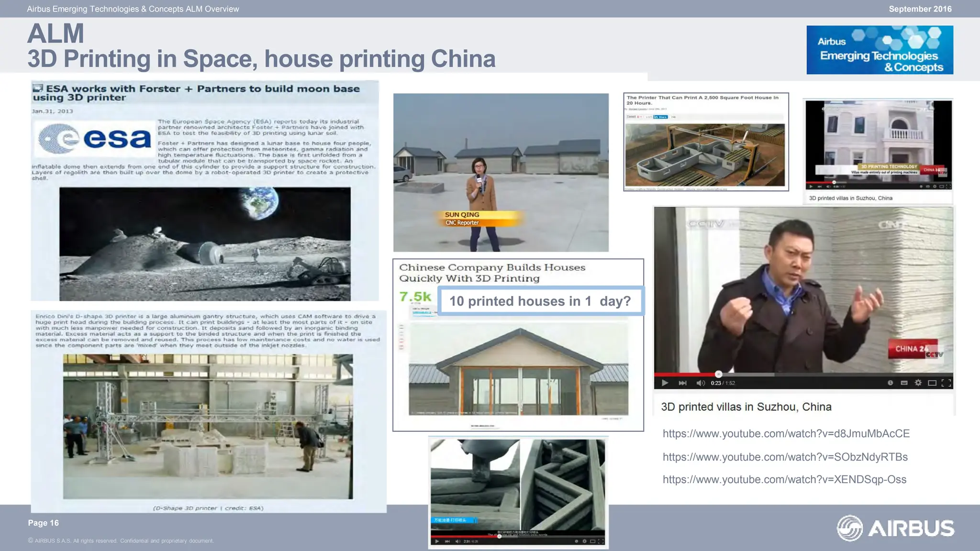Viewport: 980px width, 551px height.
Task: Click theater mode in small top-right villa video
Action: 941,187
